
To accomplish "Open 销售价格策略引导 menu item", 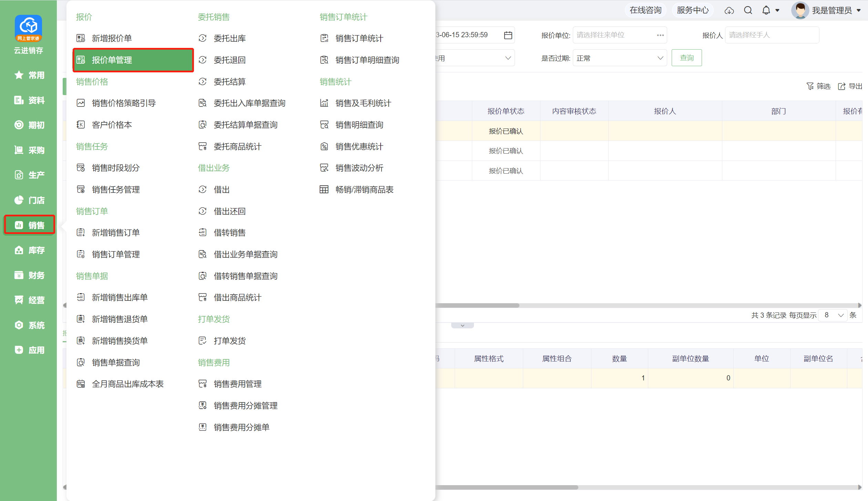I will 124,103.
